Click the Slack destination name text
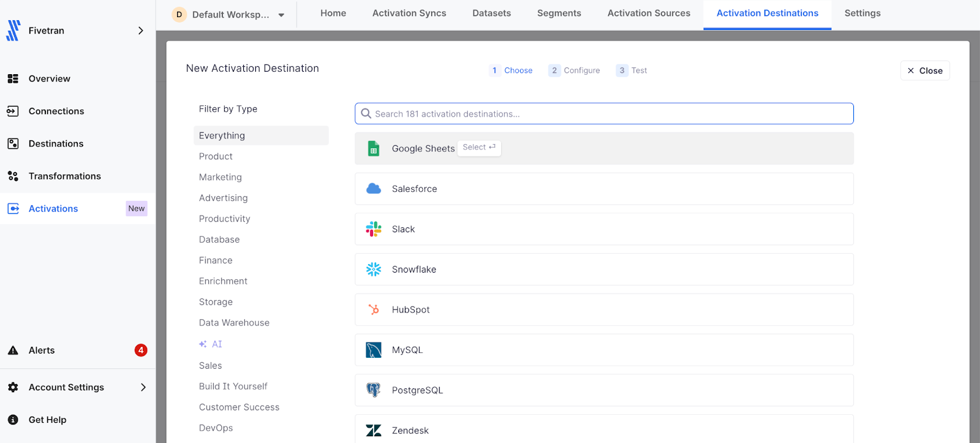980x443 pixels. tap(404, 229)
